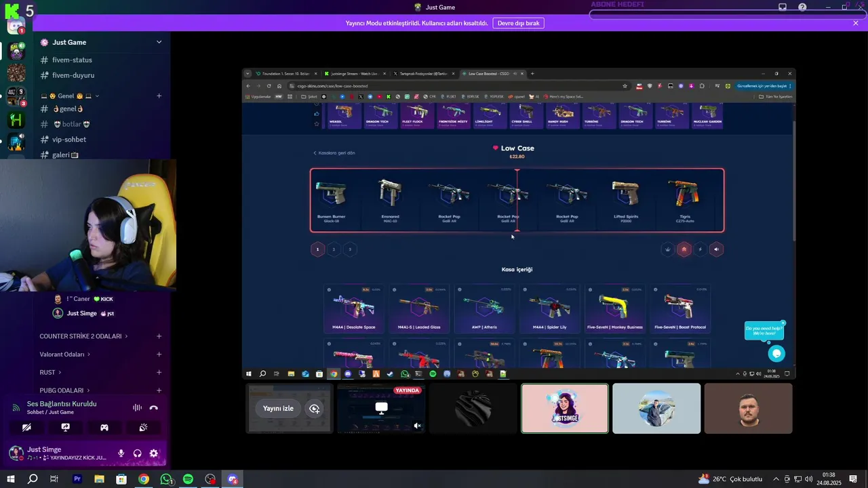This screenshot has height=488, width=868.
Task: Add a channel to Genel category
Action: pyautogui.click(x=159, y=96)
